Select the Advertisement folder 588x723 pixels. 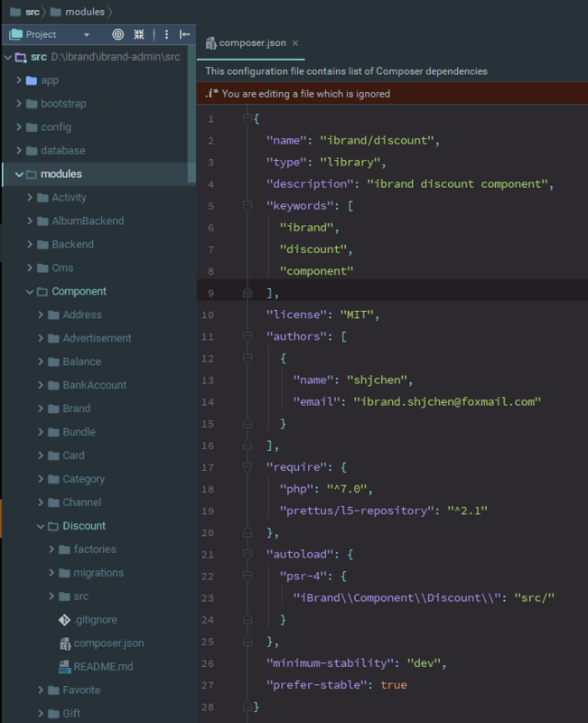click(97, 338)
